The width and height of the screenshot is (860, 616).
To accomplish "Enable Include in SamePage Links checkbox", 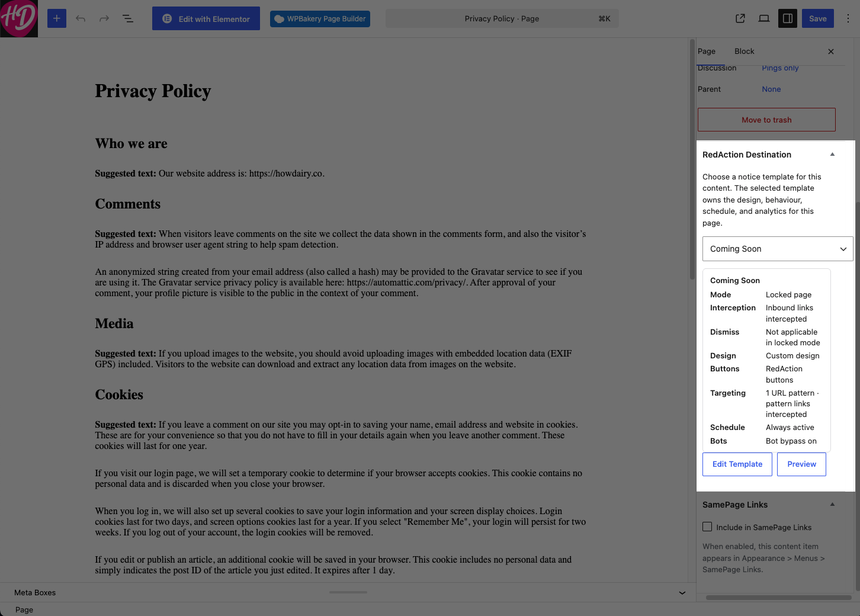I will [x=707, y=527].
